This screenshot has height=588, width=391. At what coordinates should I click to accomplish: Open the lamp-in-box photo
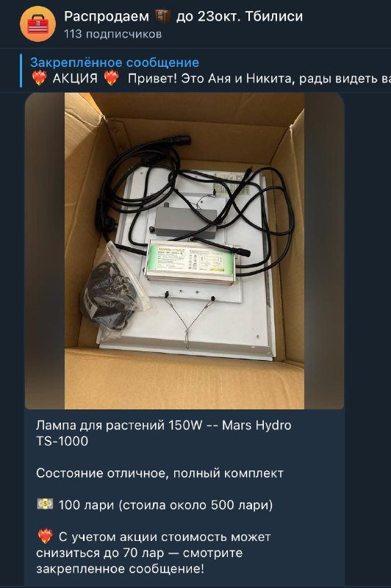pyautogui.click(x=184, y=251)
